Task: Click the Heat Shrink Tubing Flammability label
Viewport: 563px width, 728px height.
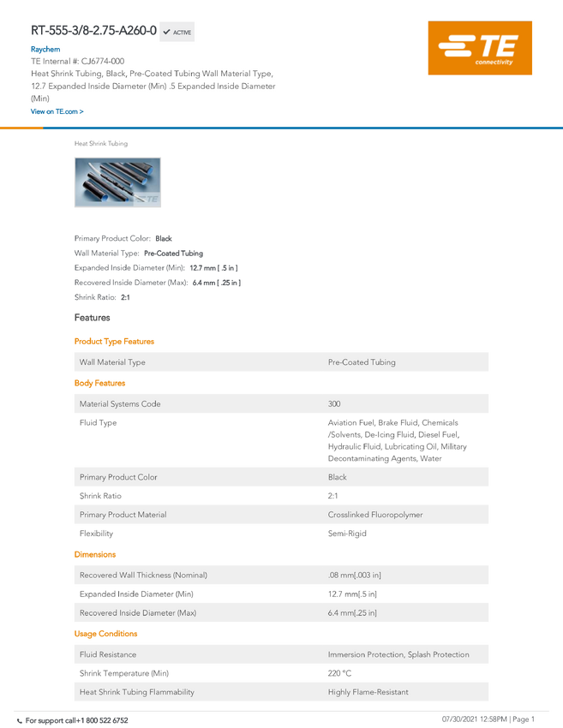Action: pyautogui.click(x=136, y=692)
